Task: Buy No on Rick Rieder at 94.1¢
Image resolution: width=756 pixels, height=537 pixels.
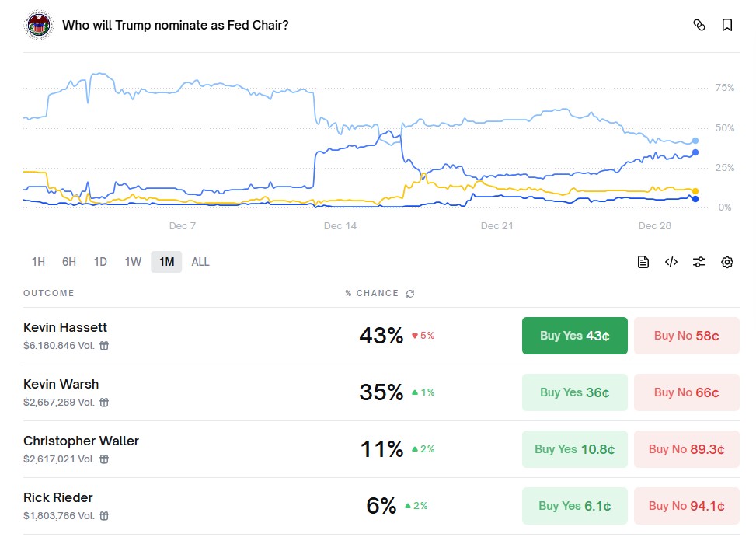Action: click(x=686, y=506)
